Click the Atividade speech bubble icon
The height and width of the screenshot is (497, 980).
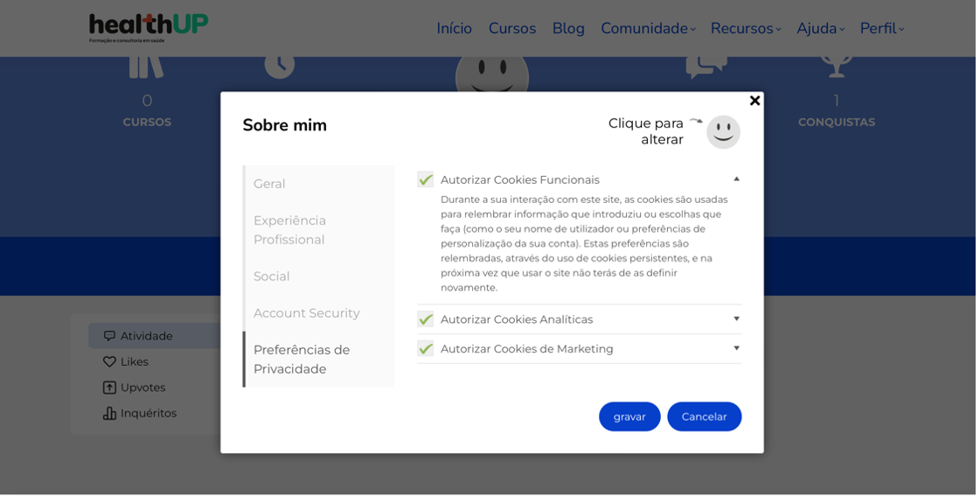(109, 337)
